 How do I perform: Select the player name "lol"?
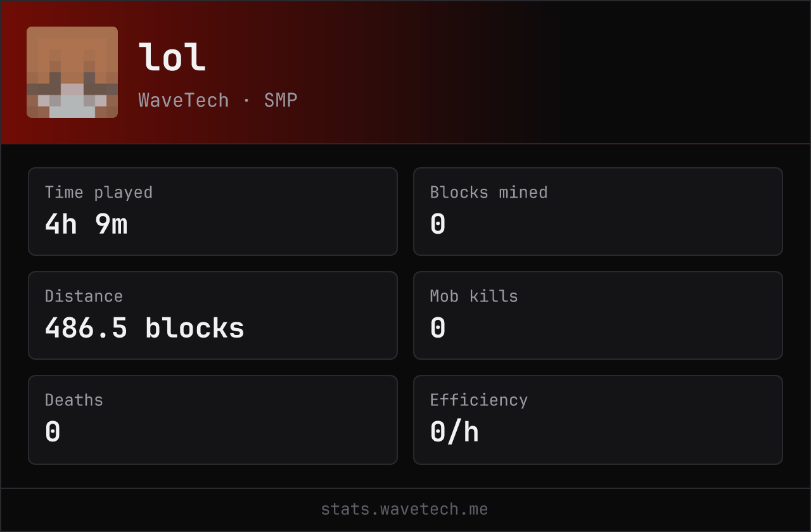(172, 57)
